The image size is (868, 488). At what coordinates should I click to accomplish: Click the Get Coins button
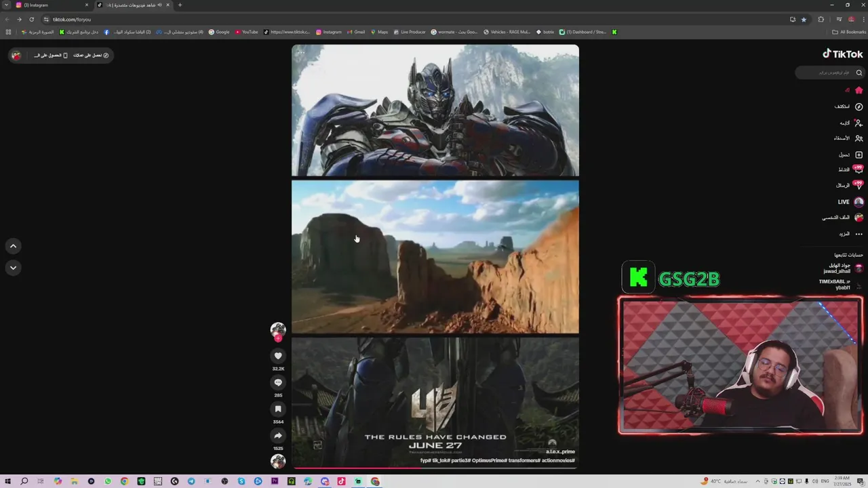[91, 55]
